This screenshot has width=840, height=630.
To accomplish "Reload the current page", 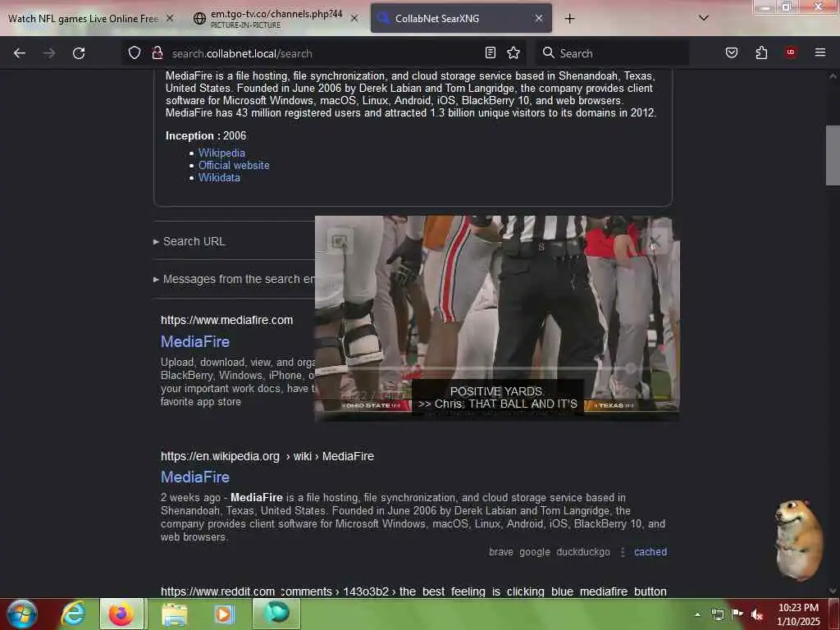I will [79, 53].
